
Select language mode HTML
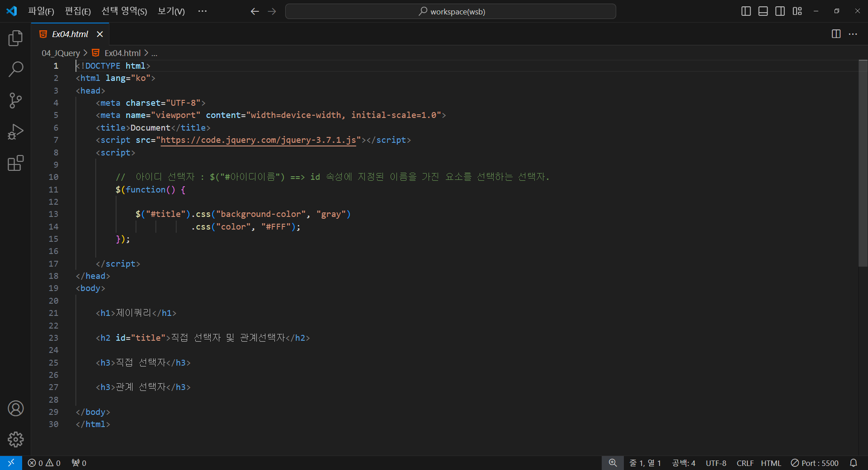pyautogui.click(x=771, y=463)
